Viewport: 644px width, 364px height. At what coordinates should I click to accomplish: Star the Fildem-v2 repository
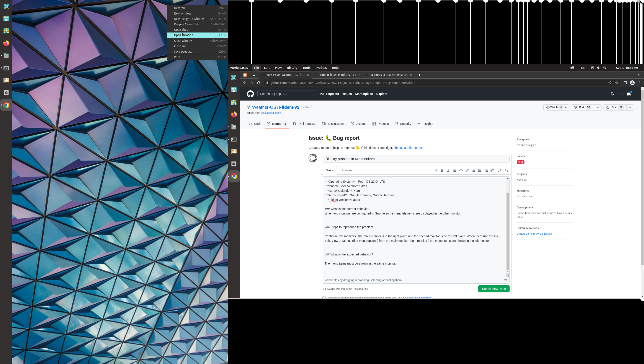tap(615, 107)
